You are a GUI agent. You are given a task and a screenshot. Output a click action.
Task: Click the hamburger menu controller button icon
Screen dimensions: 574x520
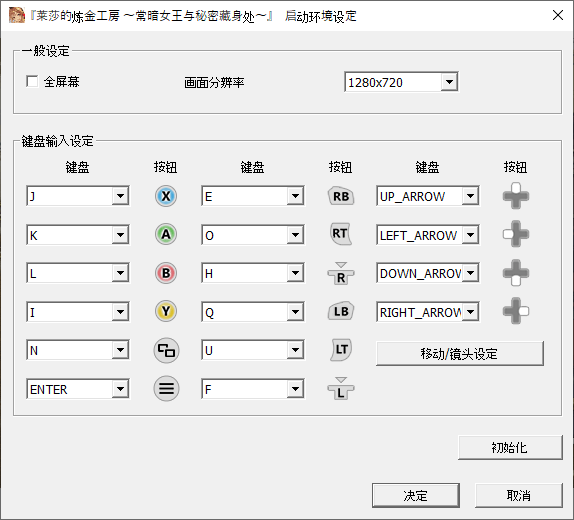point(166,389)
